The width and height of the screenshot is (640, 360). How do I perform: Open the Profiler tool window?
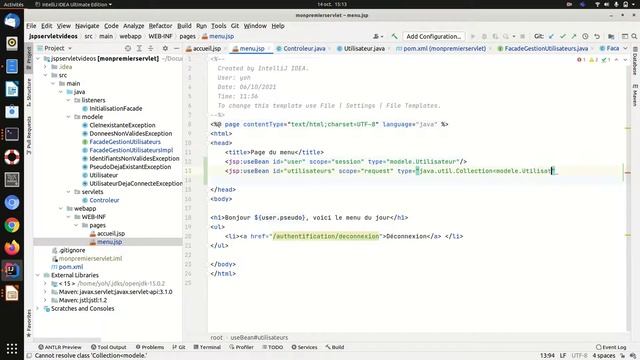coord(242,347)
